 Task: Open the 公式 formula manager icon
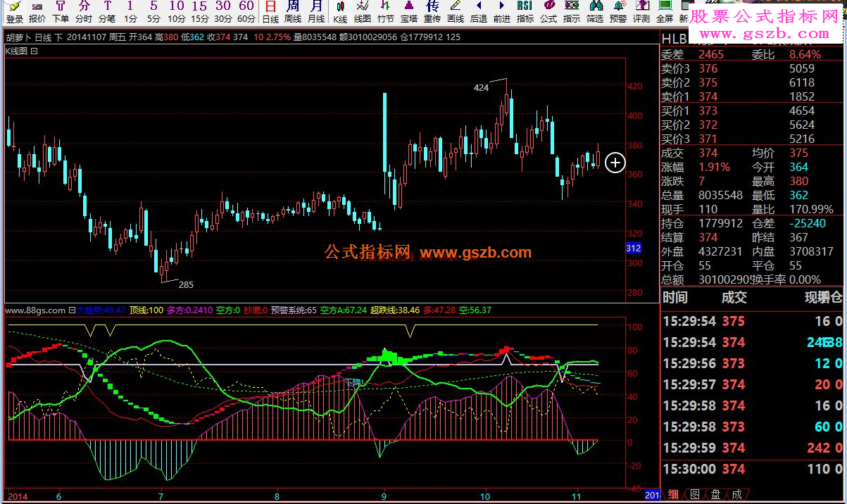tap(548, 12)
